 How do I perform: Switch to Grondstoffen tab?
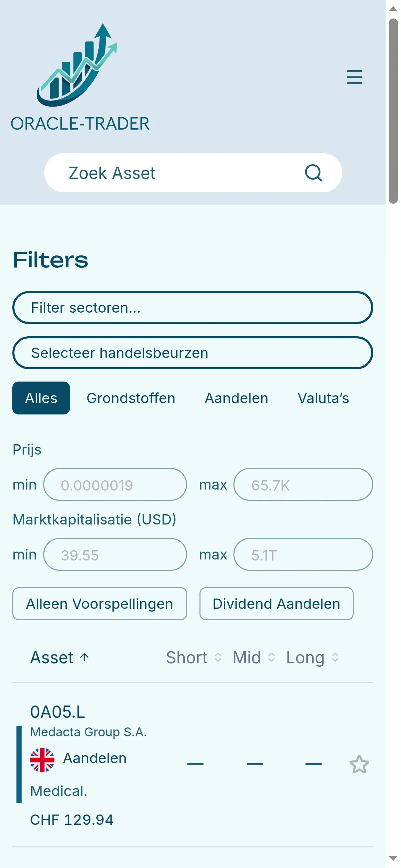(131, 398)
